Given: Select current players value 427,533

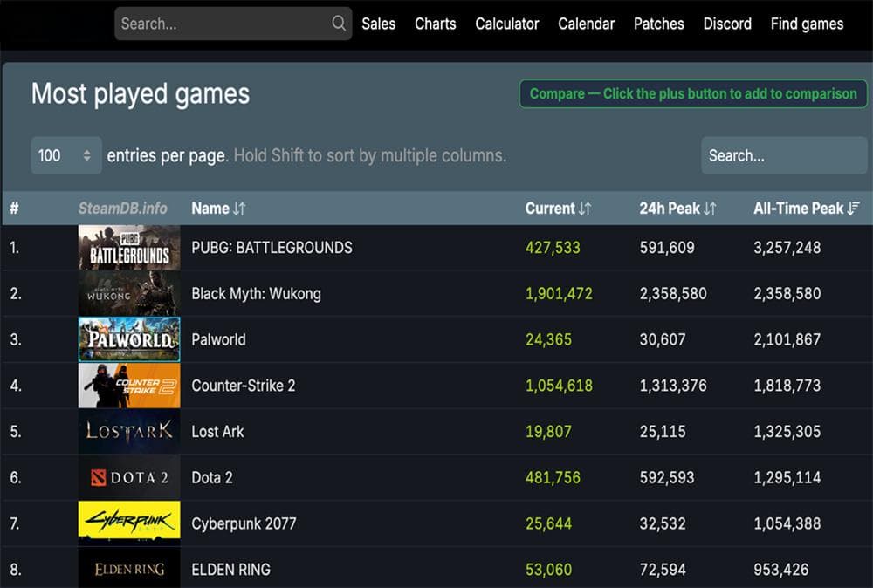Looking at the screenshot, I should pyautogui.click(x=553, y=248).
